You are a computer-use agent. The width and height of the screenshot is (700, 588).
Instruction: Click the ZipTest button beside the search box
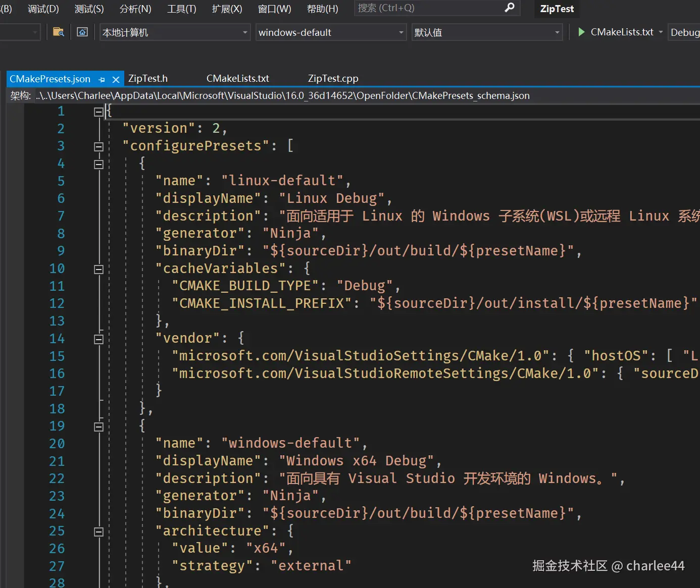[x=556, y=8]
